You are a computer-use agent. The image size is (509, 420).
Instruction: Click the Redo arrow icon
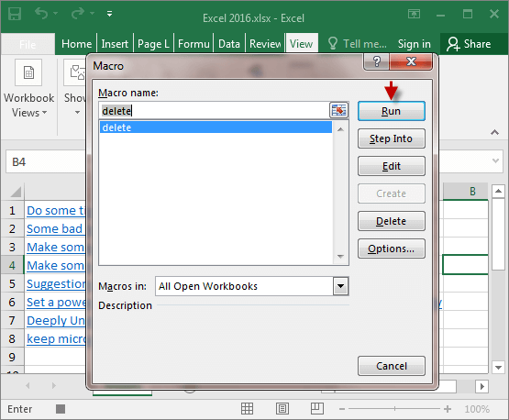pos(78,14)
